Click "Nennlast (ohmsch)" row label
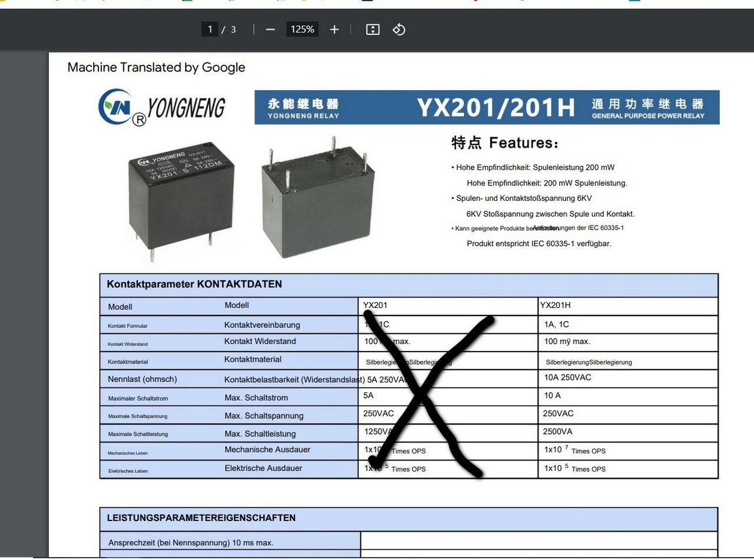The image size is (754, 560). click(x=142, y=379)
